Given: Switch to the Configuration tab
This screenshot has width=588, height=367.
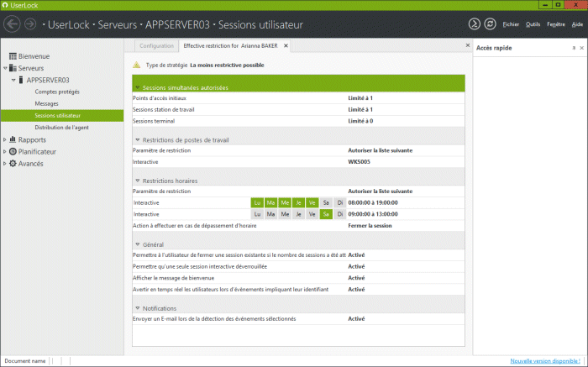Looking at the screenshot, I should pyautogui.click(x=156, y=45).
